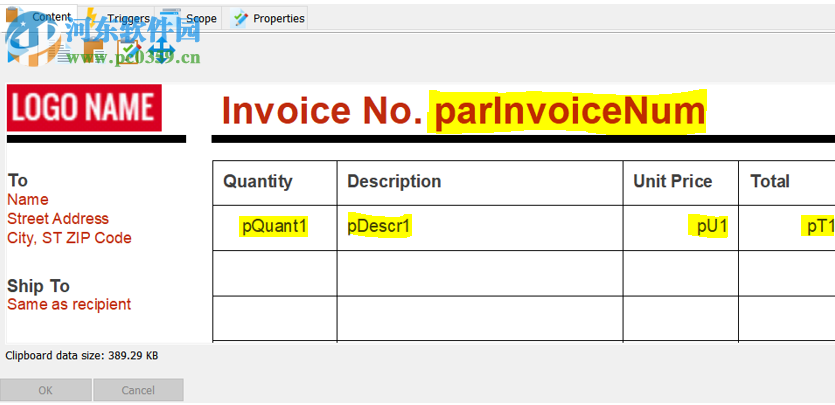Click the 'Clipboard data size: 389.29 KB' status

(82, 356)
